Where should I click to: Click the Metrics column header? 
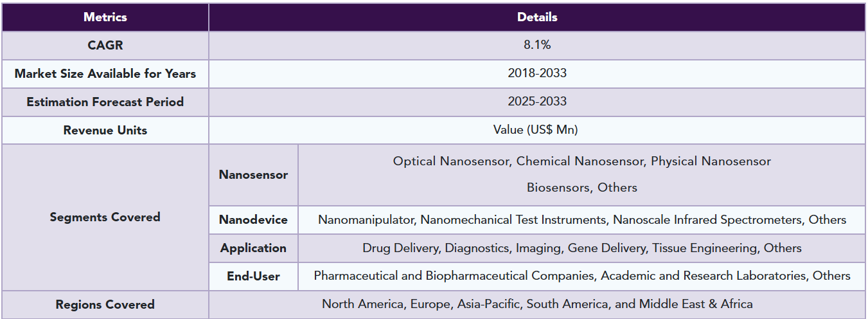click(x=105, y=17)
